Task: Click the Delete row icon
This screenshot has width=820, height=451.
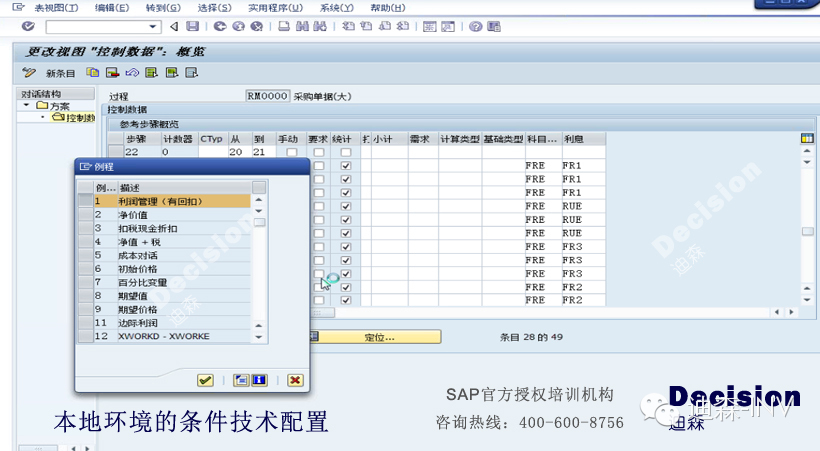Action: (x=112, y=72)
